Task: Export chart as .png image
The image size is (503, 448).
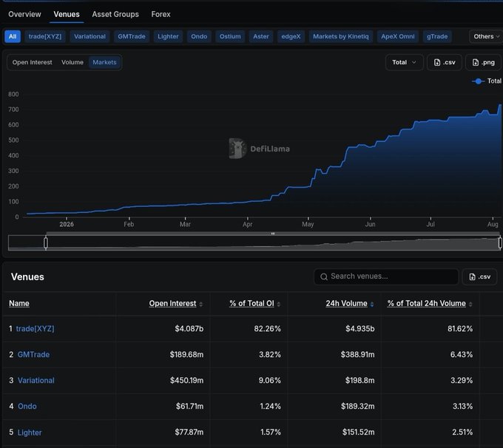Action: (x=483, y=62)
